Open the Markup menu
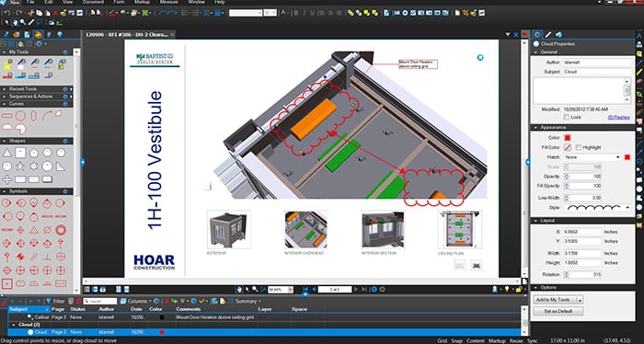644x344 pixels. point(142,2)
